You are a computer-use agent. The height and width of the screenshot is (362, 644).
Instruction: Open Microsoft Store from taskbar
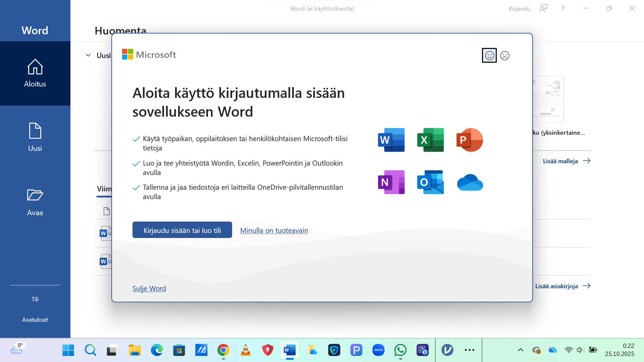(x=179, y=350)
